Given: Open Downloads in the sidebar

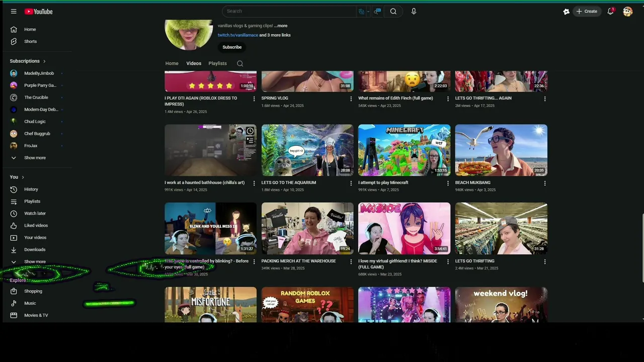Looking at the screenshot, I should 35,249.
